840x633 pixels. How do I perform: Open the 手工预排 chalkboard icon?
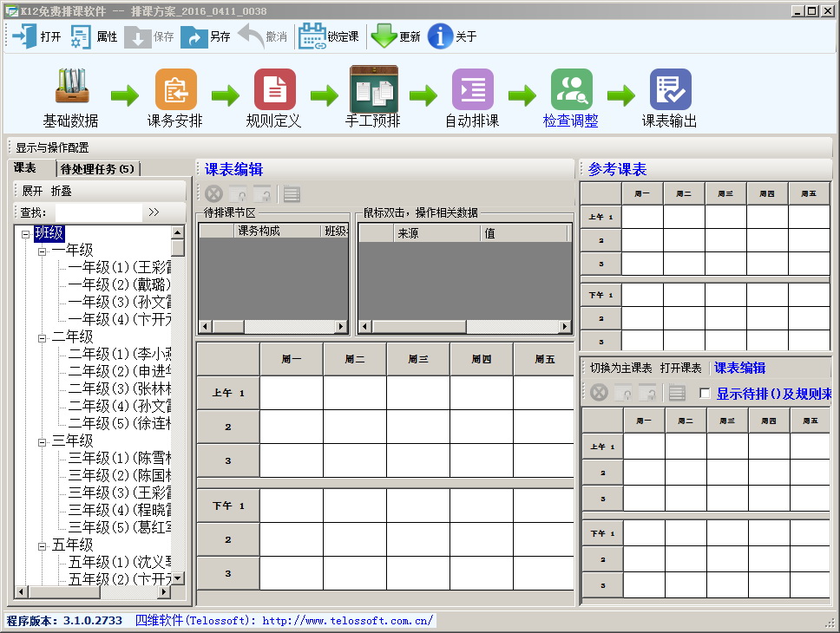[x=373, y=89]
